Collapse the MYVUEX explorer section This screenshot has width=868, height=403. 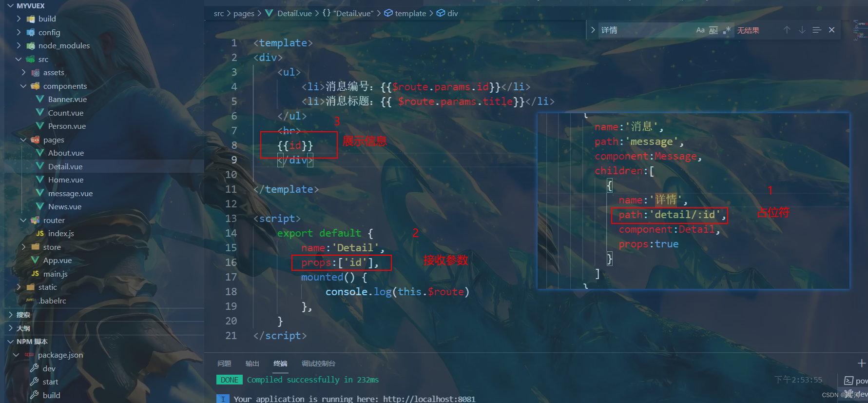tap(10, 6)
